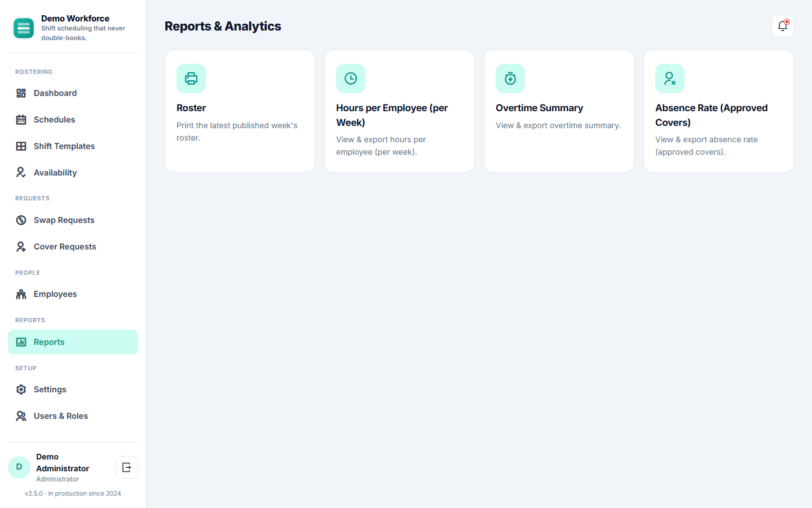The width and height of the screenshot is (812, 508).
Task: Click the Availability person-check icon
Action: tap(21, 173)
